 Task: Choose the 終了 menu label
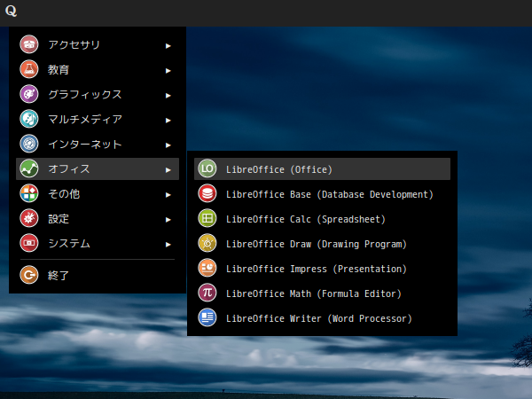pyautogui.click(x=59, y=275)
